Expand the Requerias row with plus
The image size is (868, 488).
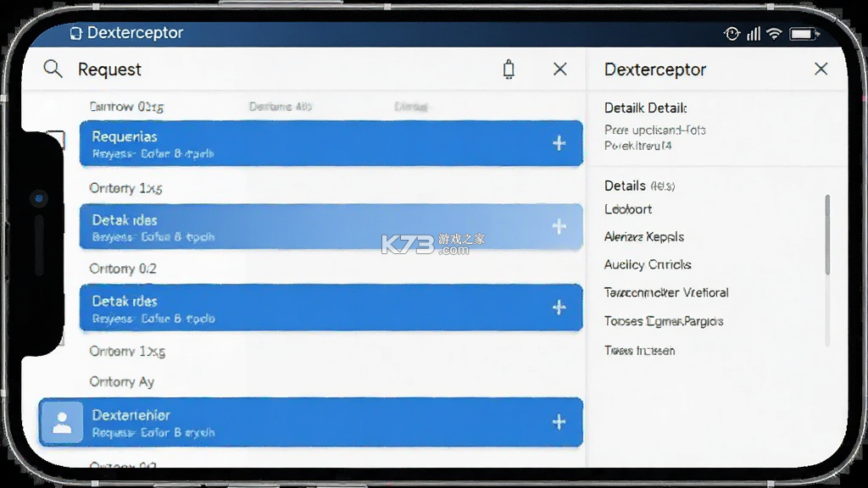click(x=559, y=143)
